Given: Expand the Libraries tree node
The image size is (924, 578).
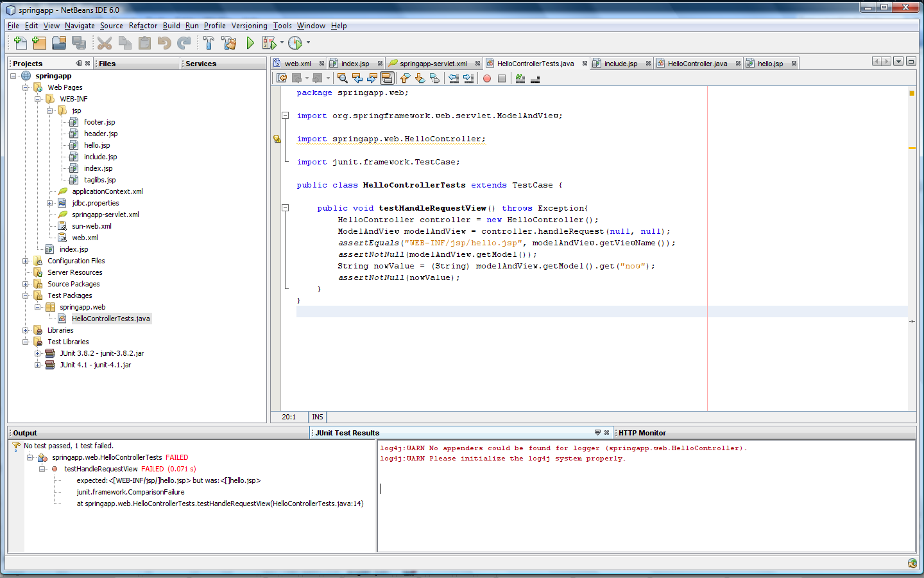Looking at the screenshot, I should [x=26, y=330].
